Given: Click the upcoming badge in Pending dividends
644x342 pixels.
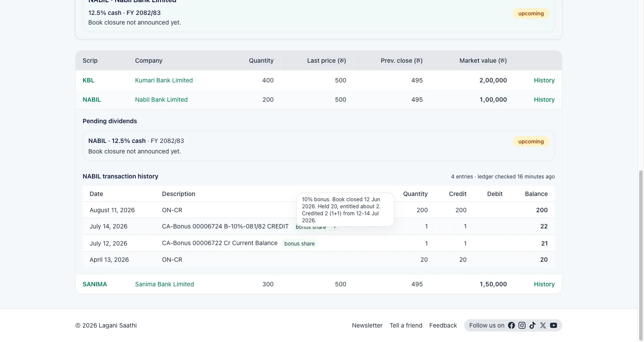Looking at the screenshot, I should tap(531, 142).
